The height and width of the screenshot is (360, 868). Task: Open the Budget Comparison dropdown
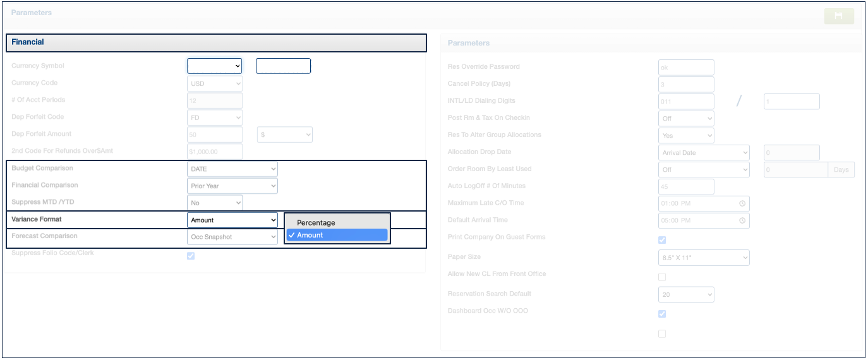tap(232, 169)
